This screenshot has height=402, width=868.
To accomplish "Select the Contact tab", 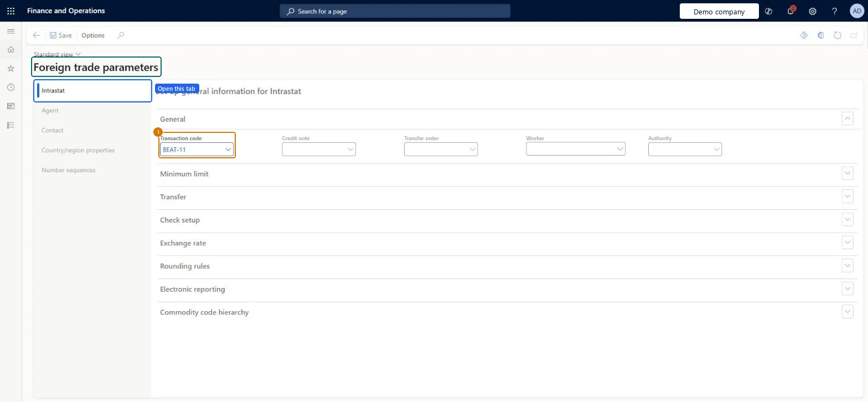I will pyautogui.click(x=92, y=131).
